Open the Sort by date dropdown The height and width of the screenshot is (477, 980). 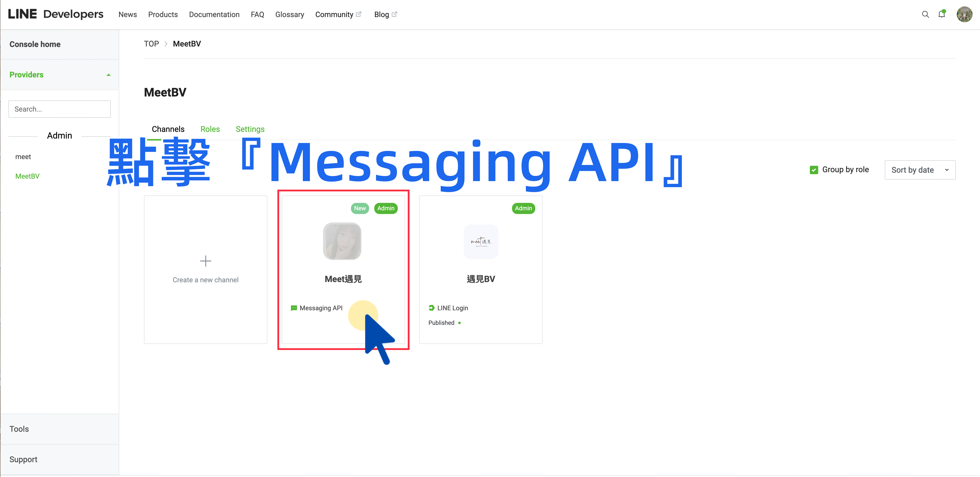(920, 170)
